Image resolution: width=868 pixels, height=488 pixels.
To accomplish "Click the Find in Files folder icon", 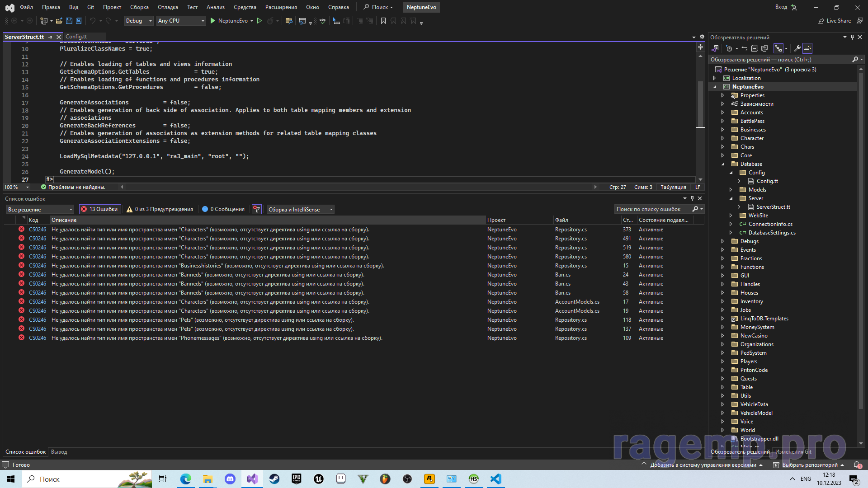I will tap(289, 21).
